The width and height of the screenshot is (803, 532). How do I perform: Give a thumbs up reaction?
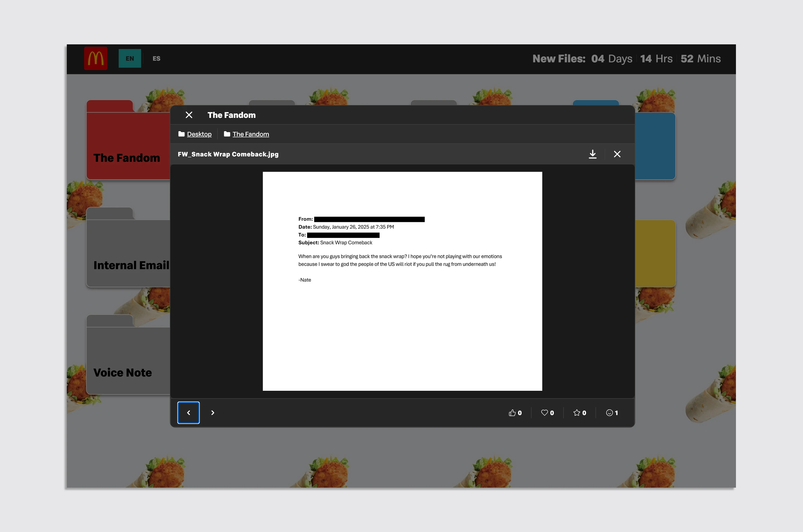[x=515, y=412]
